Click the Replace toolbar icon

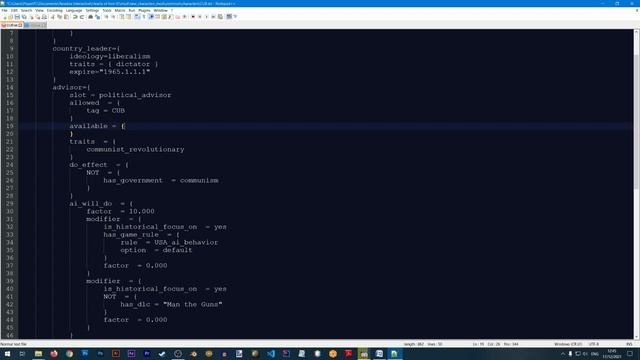click(98, 17)
